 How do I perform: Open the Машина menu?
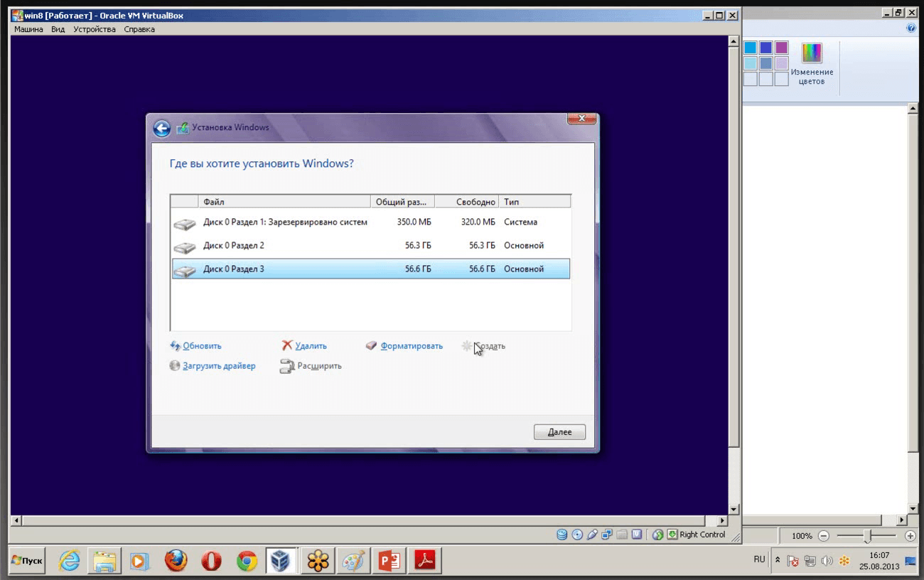point(28,29)
